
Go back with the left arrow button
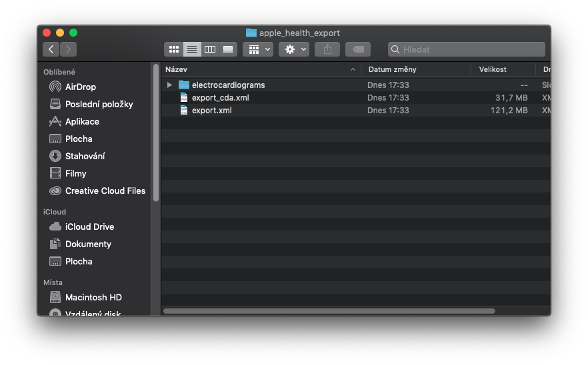(x=51, y=49)
